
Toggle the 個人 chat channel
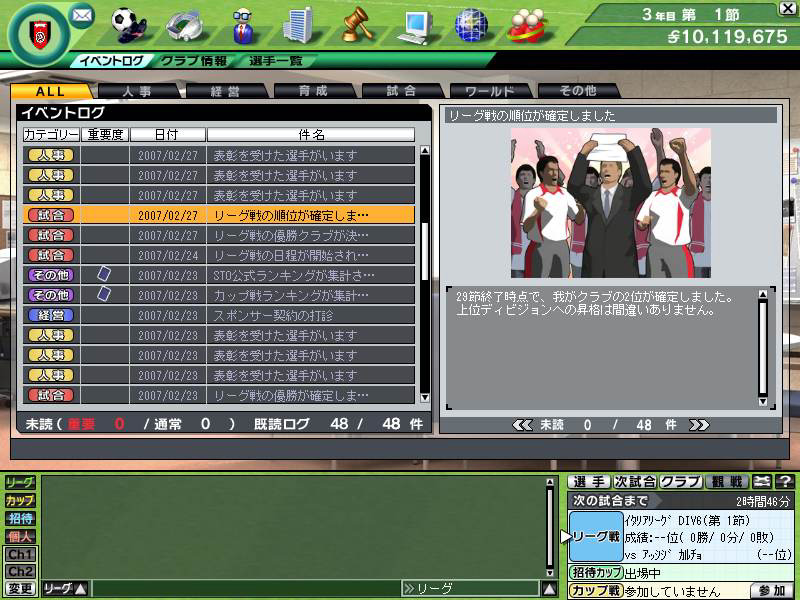(x=20, y=536)
